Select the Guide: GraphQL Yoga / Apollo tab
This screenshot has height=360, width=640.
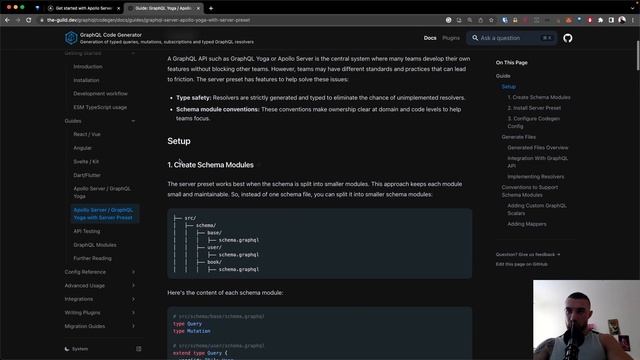(163, 8)
